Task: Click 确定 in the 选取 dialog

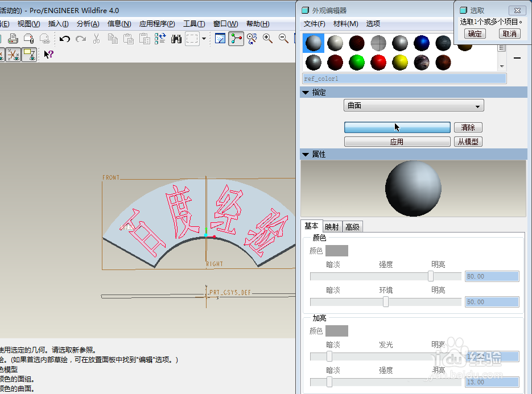Action: [475, 34]
